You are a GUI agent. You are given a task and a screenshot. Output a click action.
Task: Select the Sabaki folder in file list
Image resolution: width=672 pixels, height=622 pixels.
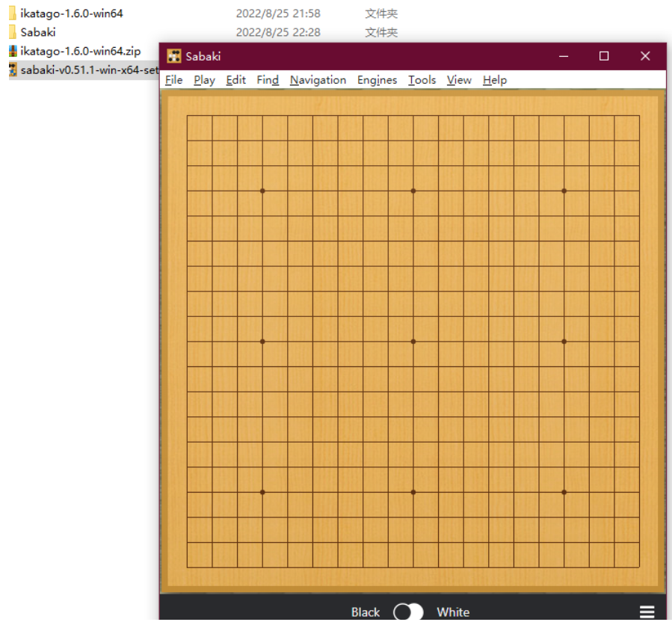(x=37, y=32)
